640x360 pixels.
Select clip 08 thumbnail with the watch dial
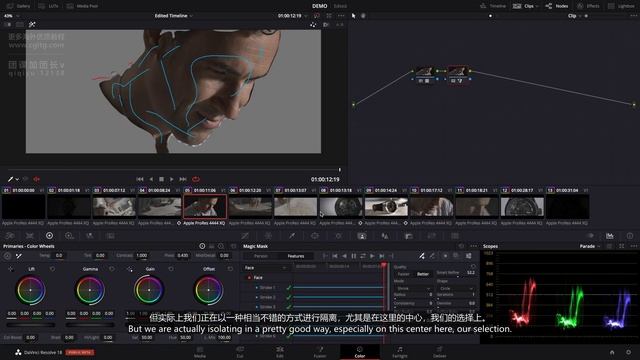click(341, 206)
